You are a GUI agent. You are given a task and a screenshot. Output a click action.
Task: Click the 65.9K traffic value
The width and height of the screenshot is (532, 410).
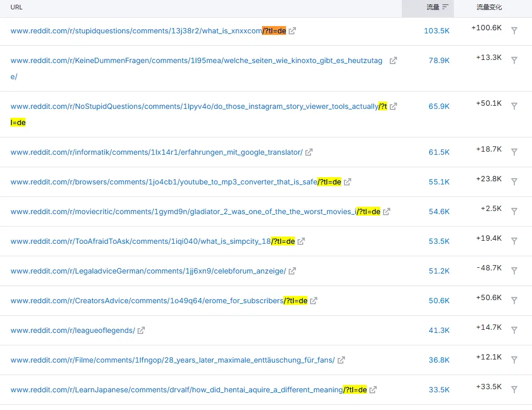pyautogui.click(x=439, y=106)
